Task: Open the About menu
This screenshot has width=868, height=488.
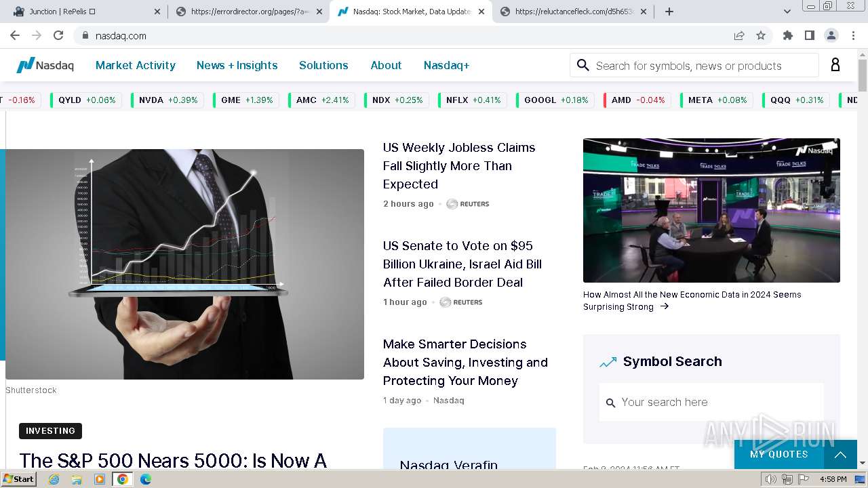Action: (386, 65)
